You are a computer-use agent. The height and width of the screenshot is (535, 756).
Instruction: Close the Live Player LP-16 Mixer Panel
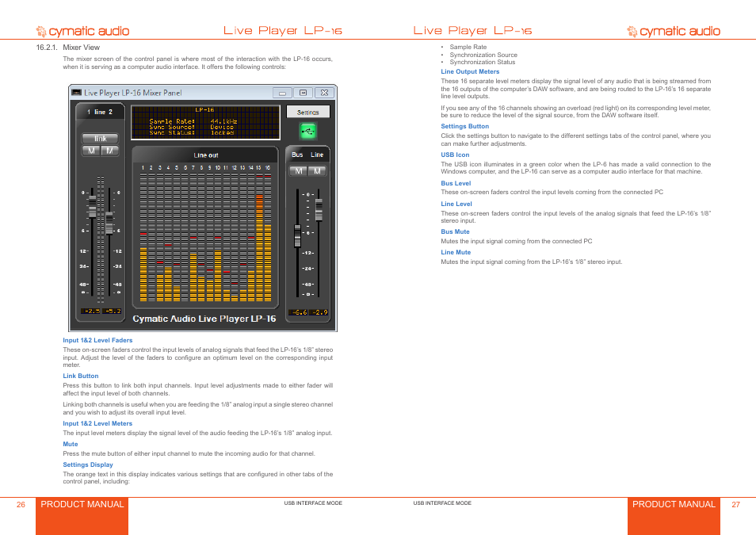click(324, 93)
